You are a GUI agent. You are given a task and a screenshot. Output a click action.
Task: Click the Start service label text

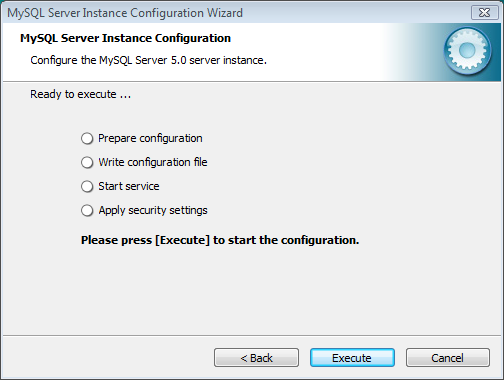click(129, 186)
